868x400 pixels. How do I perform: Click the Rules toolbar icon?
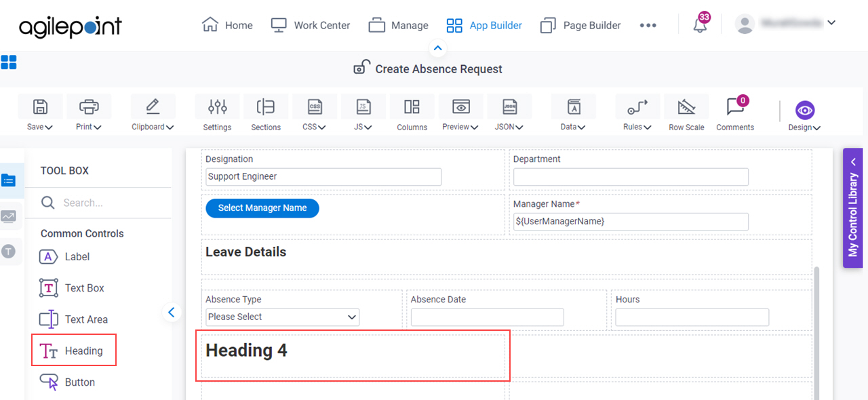637,107
